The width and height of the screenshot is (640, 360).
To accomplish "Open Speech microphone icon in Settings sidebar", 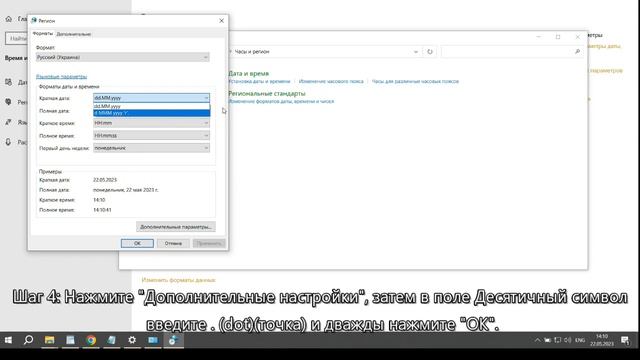I will pos(9,142).
